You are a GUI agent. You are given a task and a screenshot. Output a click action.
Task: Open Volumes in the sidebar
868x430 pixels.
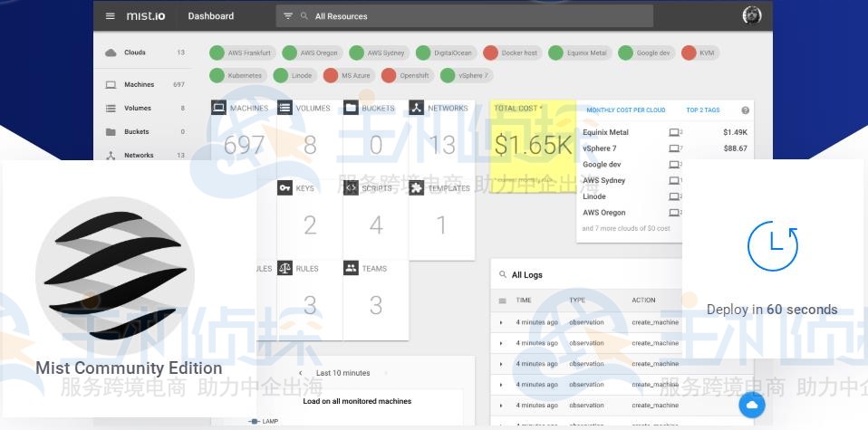pos(138,109)
